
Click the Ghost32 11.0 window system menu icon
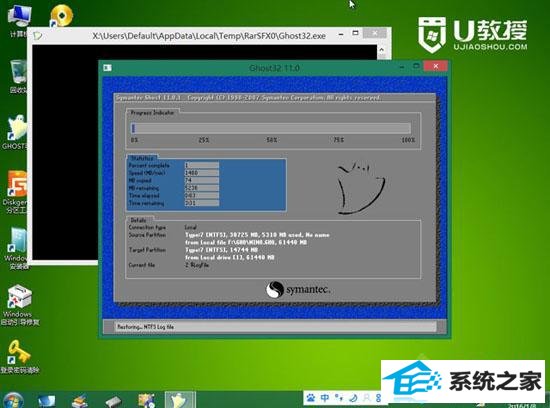107,67
